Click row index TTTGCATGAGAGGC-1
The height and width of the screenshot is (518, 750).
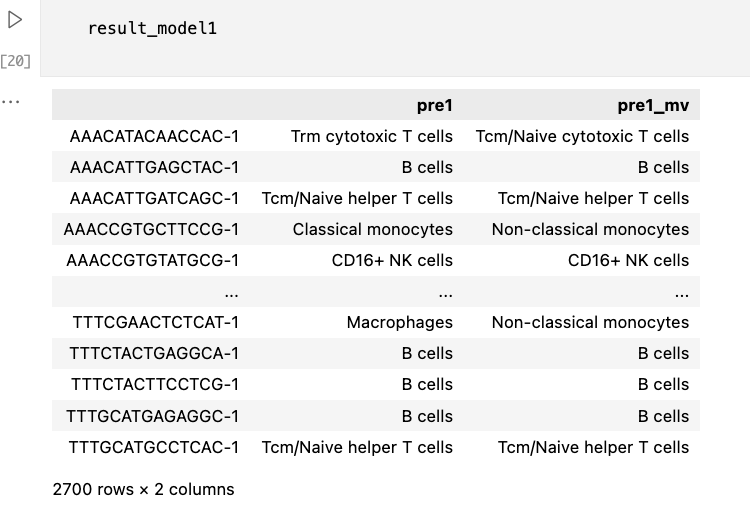pyautogui.click(x=153, y=416)
